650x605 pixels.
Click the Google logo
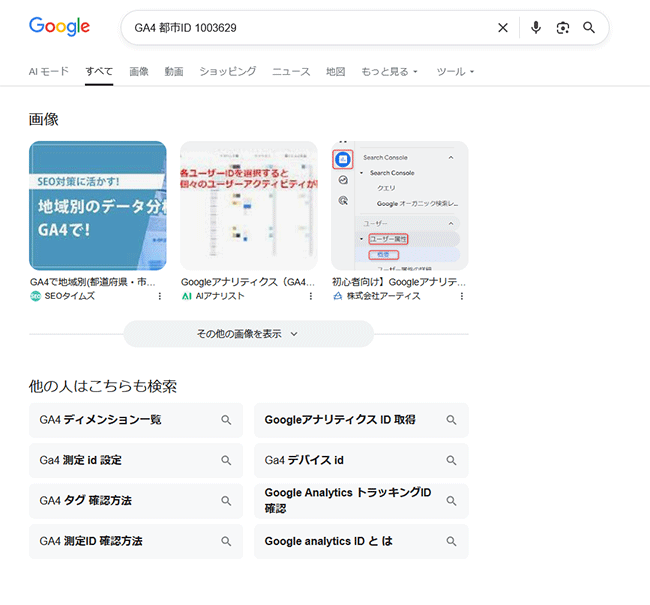click(x=59, y=27)
